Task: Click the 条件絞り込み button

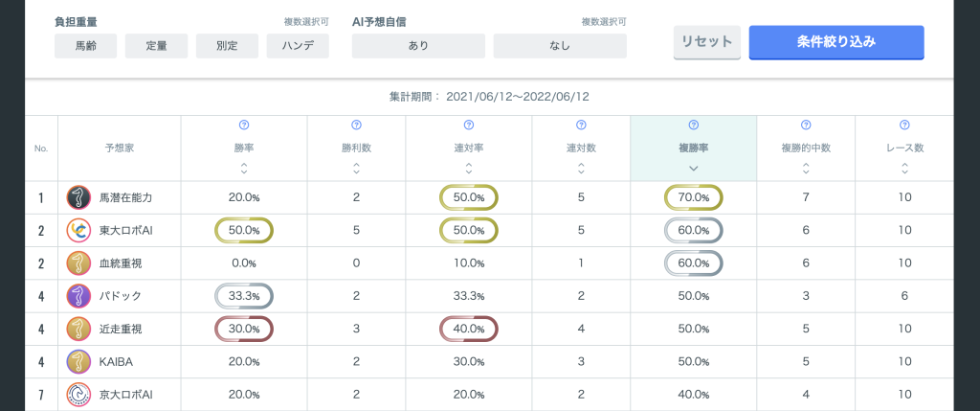Action: pos(836,42)
